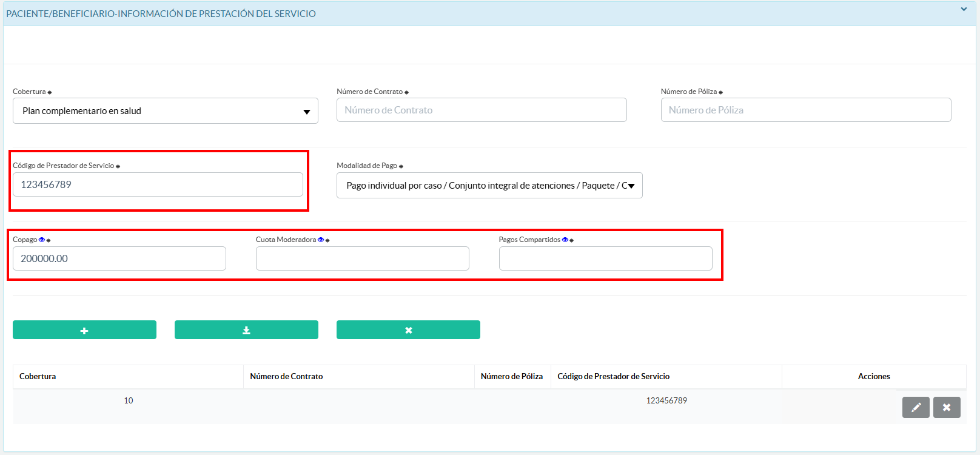This screenshot has width=980, height=455.
Task: Click the green X clear button
Action: click(x=408, y=330)
